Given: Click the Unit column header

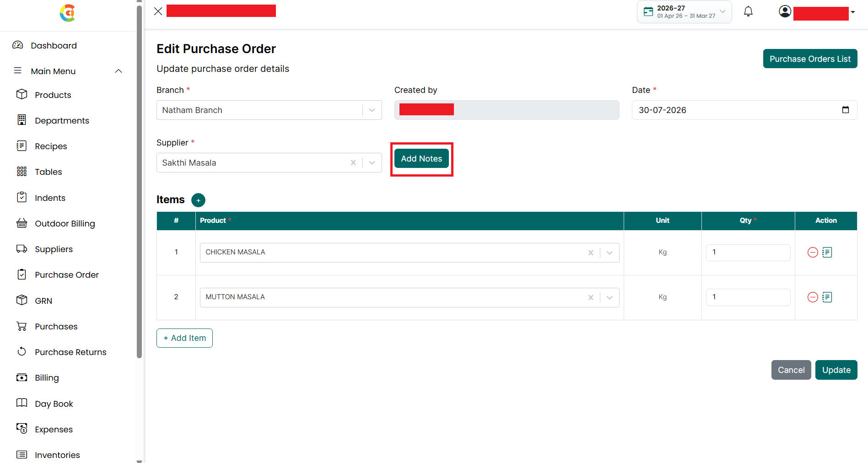Looking at the screenshot, I should tap(663, 221).
